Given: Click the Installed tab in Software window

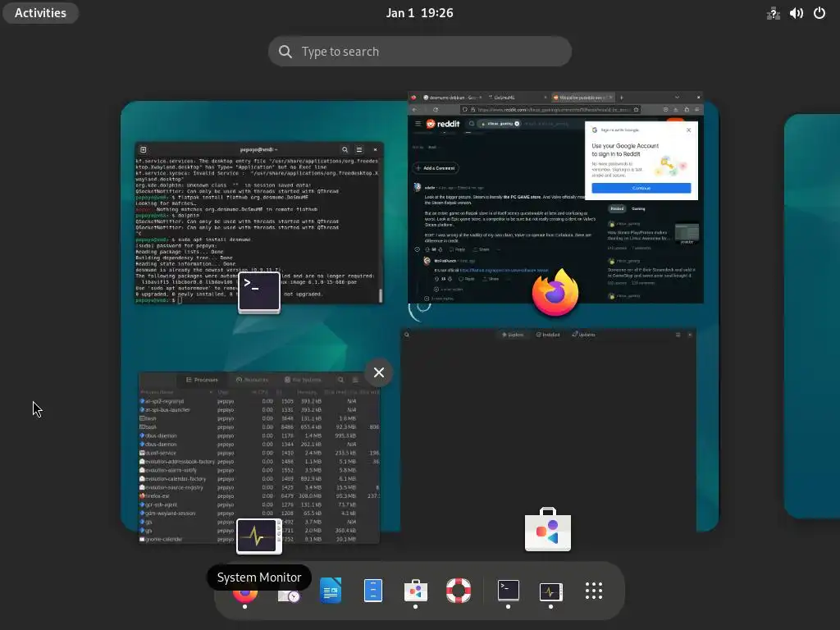Looking at the screenshot, I should (548, 335).
